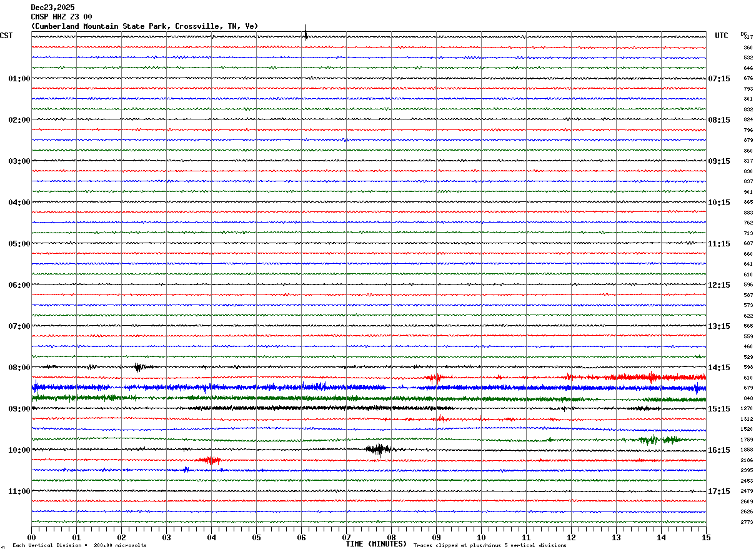
Task: Click minute 15 on the time axis
Action: pos(706,537)
